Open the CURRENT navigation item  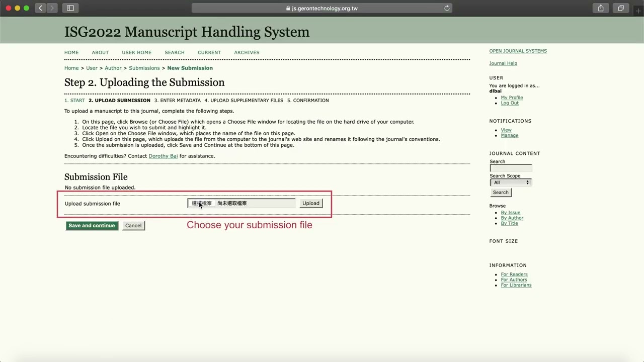pos(209,52)
